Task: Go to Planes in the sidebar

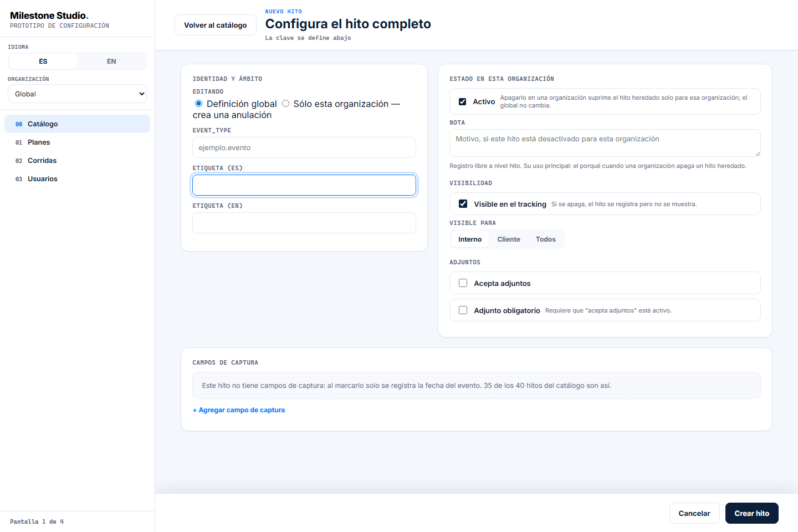Action: [x=77, y=142]
